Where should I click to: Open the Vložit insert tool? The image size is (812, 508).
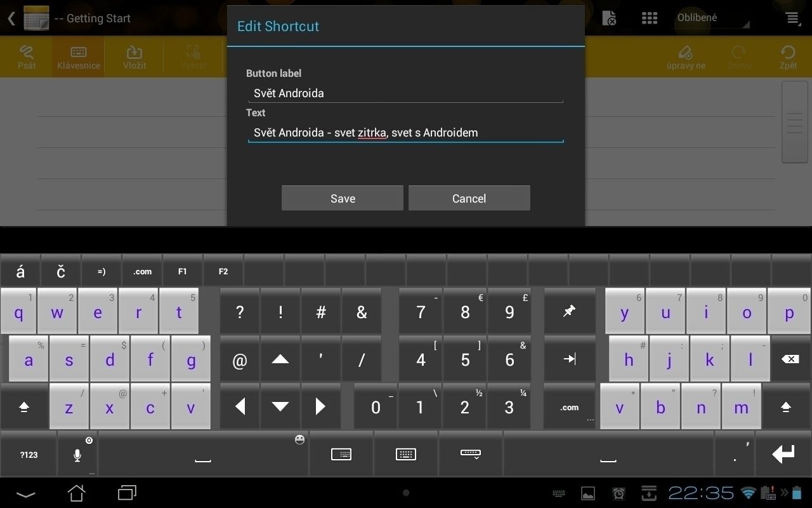(134, 57)
